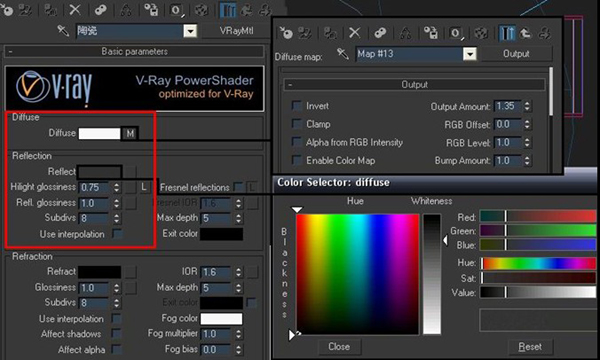Enable Affect shadows checkbox
The height and width of the screenshot is (360, 600).
coord(116,334)
